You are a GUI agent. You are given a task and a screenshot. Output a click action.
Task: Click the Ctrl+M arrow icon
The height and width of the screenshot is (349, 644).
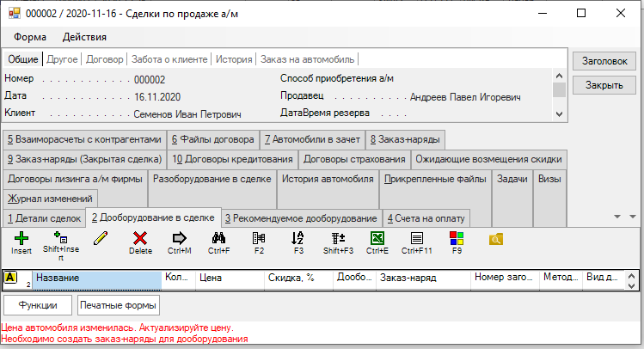click(x=180, y=238)
